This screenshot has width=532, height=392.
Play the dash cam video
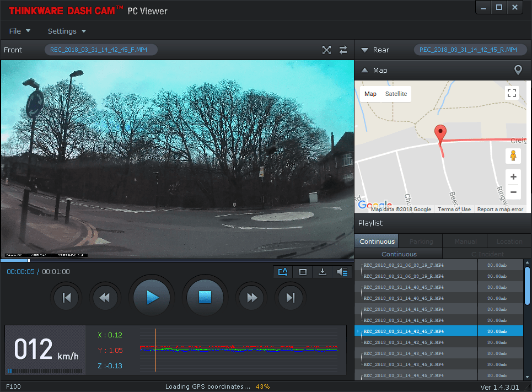coord(152,298)
